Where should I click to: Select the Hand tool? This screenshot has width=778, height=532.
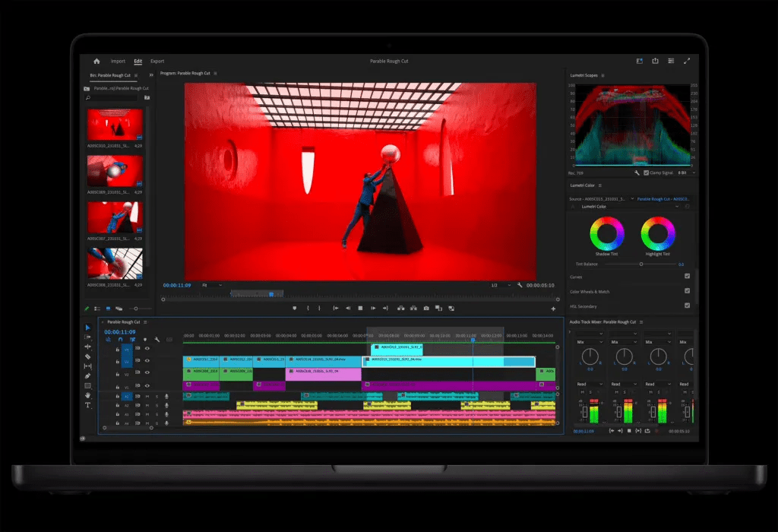point(88,395)
